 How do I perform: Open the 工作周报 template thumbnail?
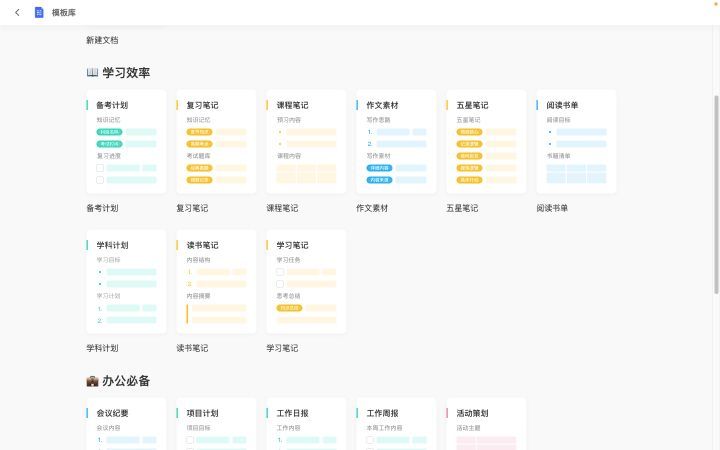click(x=396, y=424)
